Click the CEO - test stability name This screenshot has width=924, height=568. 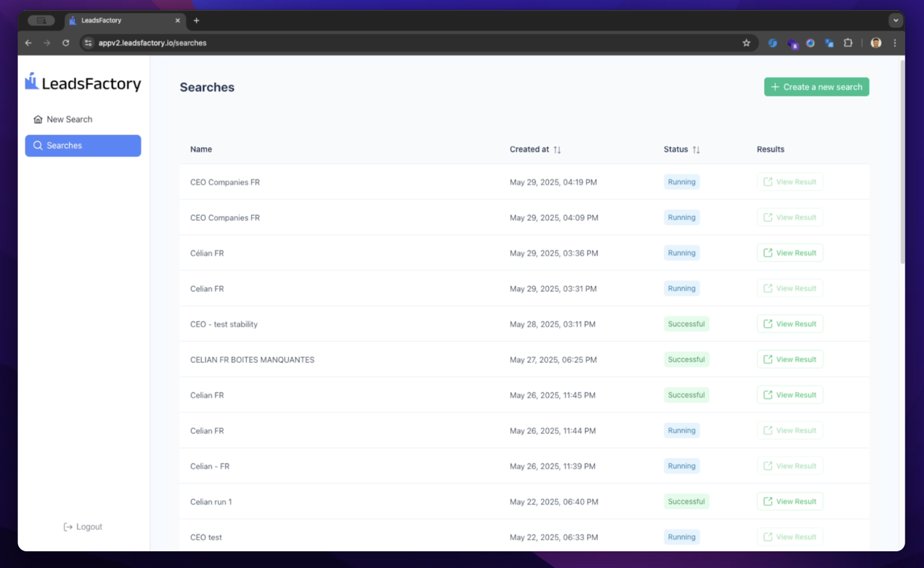(224, 324)
